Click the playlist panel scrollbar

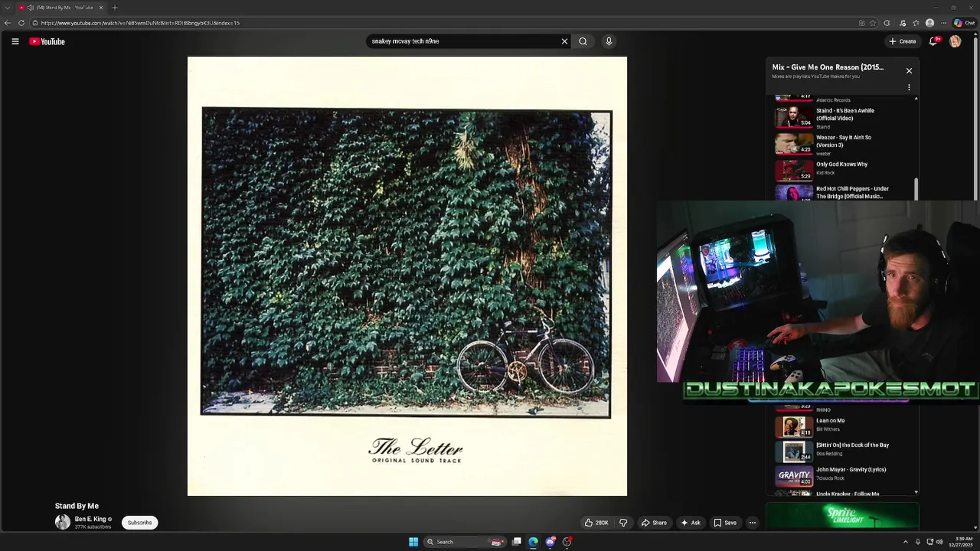point(916,187)
